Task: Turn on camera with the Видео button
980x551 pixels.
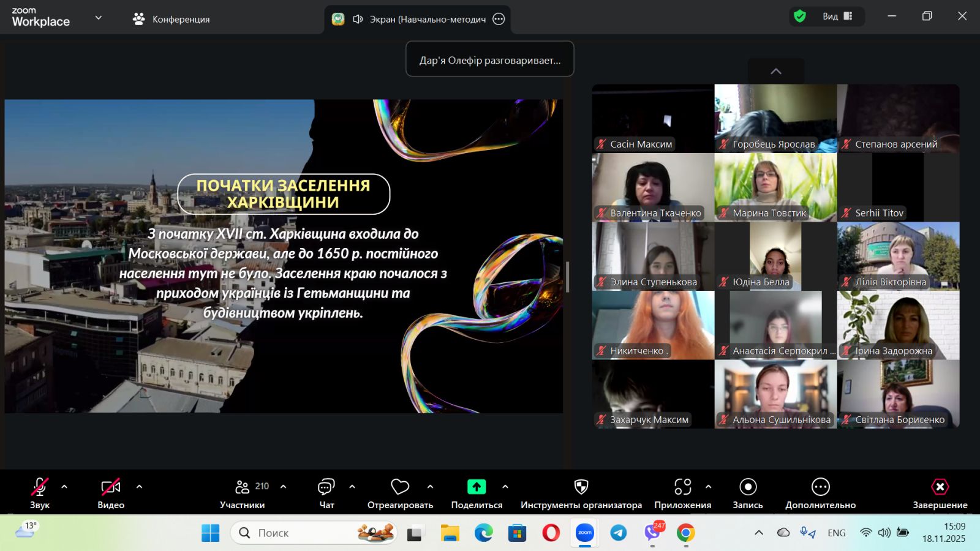Action: coord(110,487)
